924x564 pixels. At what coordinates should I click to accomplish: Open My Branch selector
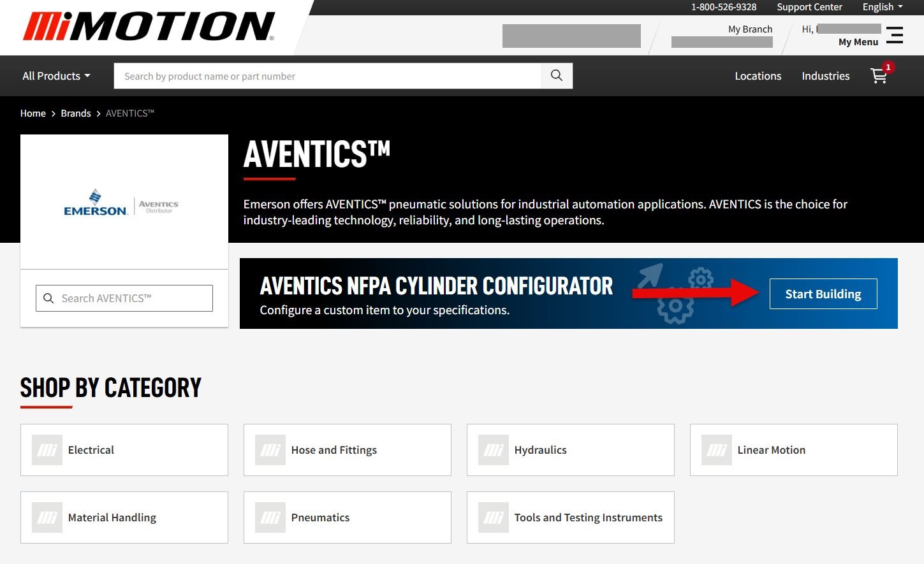(x=749, y=29)
